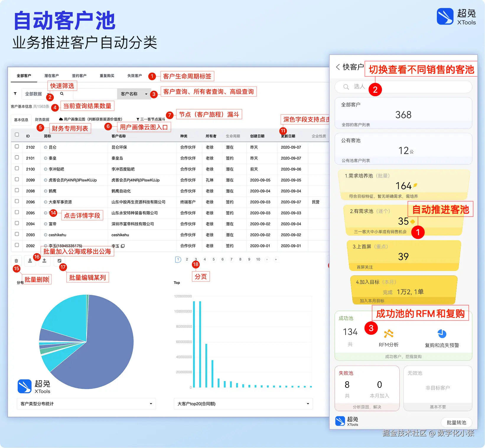The width and height of the screenshot is (485, 448).
Task: Check the row checkbox for ID 2100
Action: [17, 168]
